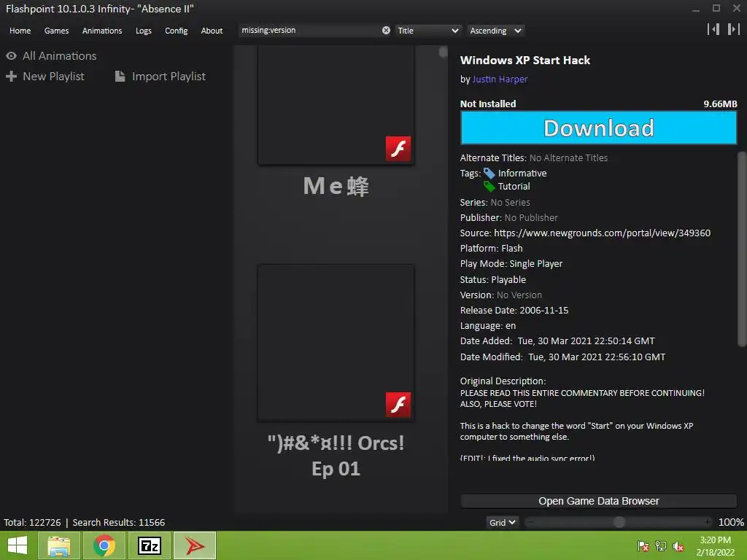Click the newgrounds.com source URL
Image resolution: width=747 pixels, height=560 pixels.
[602, 233]
